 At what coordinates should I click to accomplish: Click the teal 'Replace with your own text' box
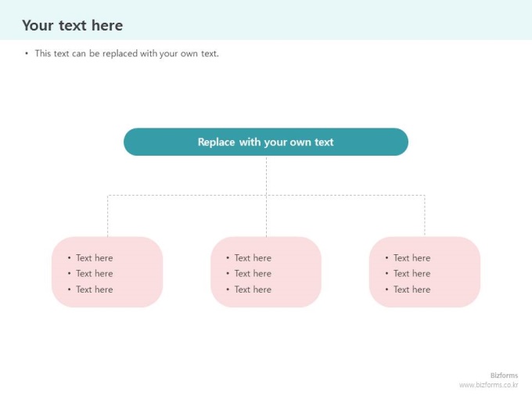coord(266,142)
